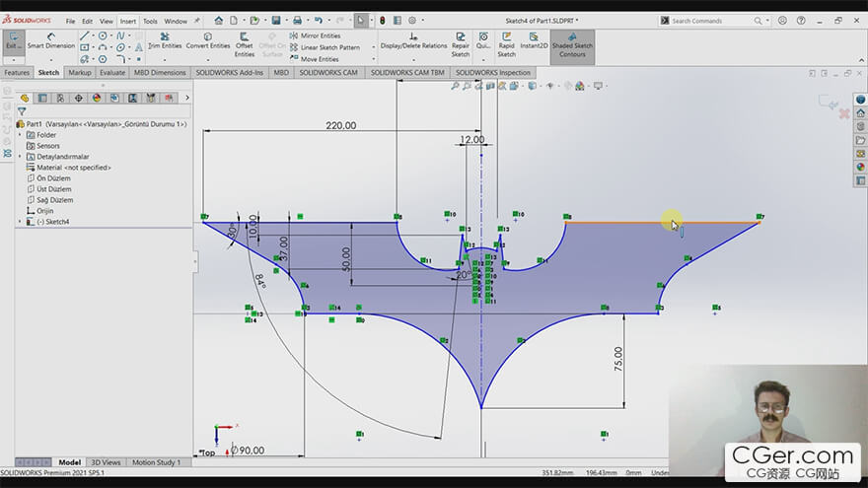Select the Ellipse sketch tool
The width and height of the screenshot is (868, 488).
coord(120,47)
